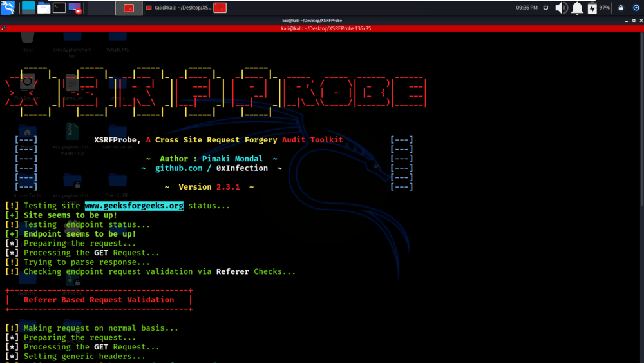Close the terminal window
644x363 pixels.
pos(641,20)
